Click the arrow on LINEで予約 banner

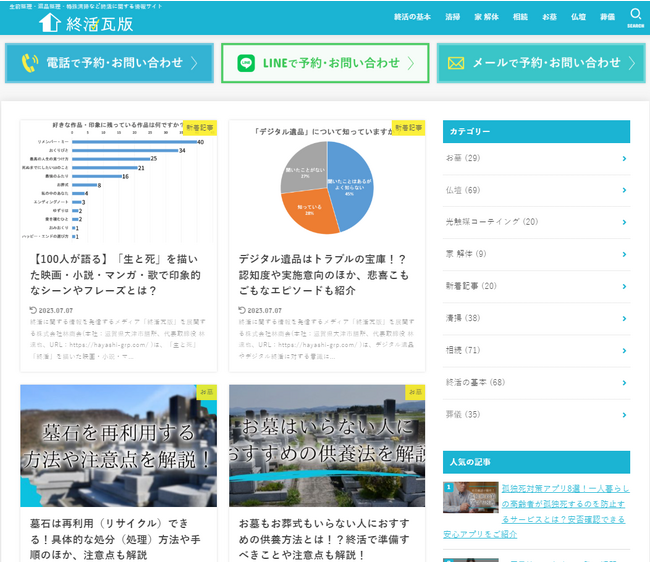pyautogui.click(x=410, y=63)
